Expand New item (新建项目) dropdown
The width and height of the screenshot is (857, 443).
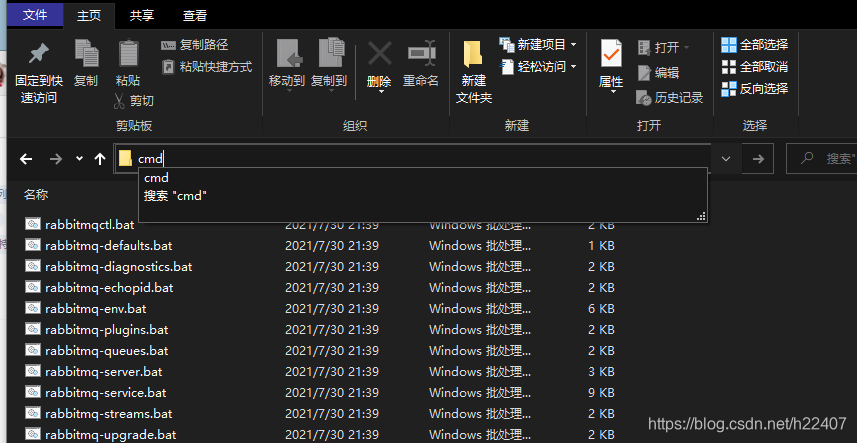click(573, 45)
